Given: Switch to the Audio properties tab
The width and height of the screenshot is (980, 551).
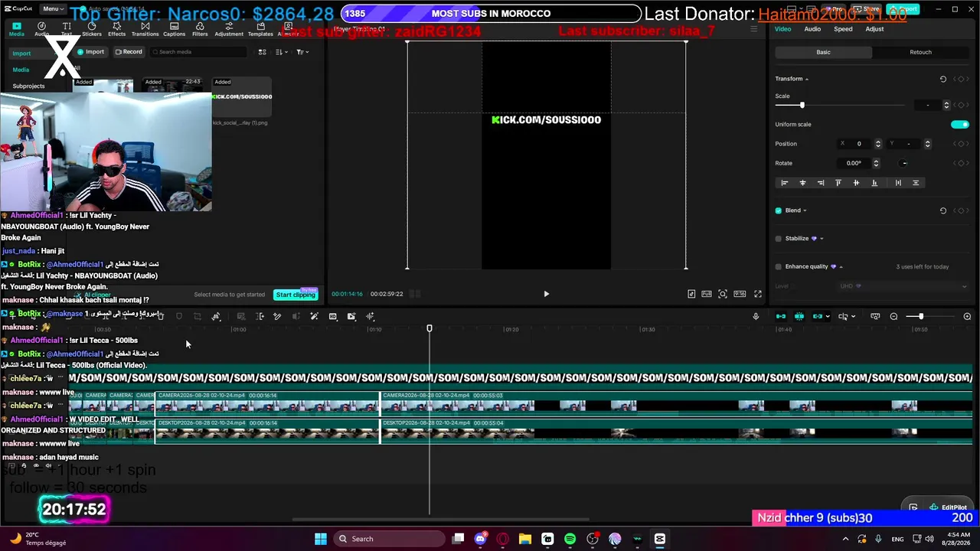Looking at the screenshot, I should pyautogui.click(x=812, y=29).
